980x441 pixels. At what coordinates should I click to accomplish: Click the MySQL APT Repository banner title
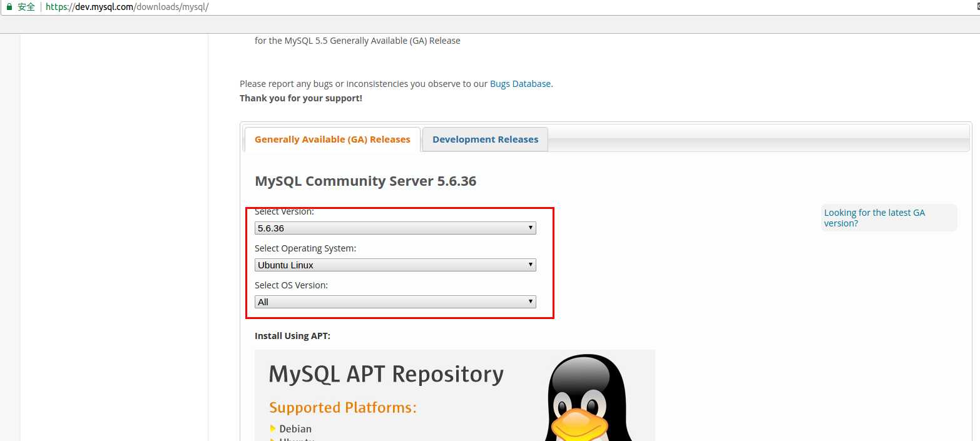386,374
